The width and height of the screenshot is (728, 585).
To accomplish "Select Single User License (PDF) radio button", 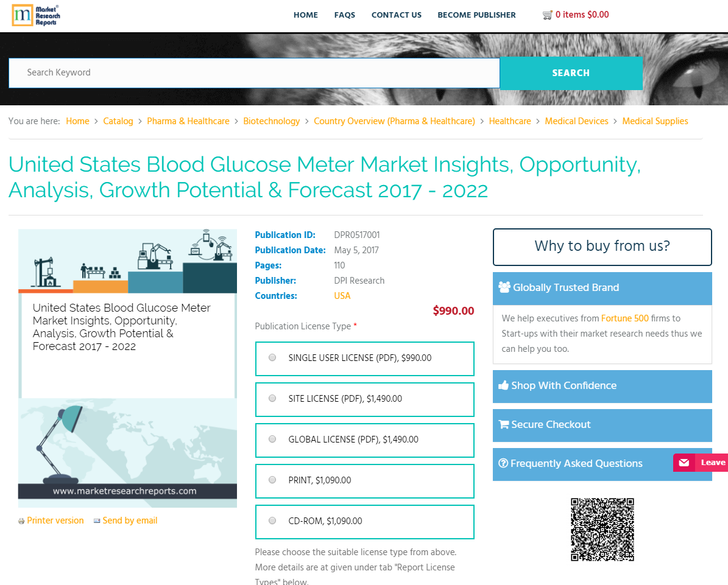I will click(x=272, y=358).
